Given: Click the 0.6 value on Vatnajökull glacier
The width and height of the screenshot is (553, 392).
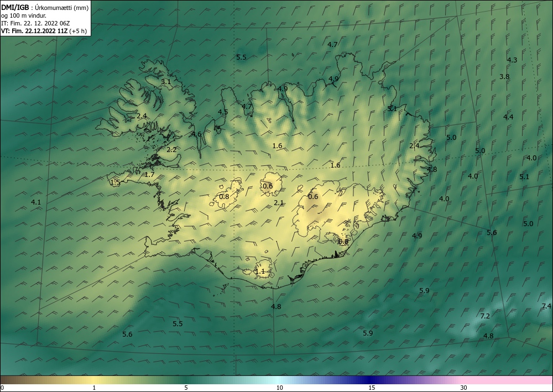Looking at the screenshot, I should point(313,197).
